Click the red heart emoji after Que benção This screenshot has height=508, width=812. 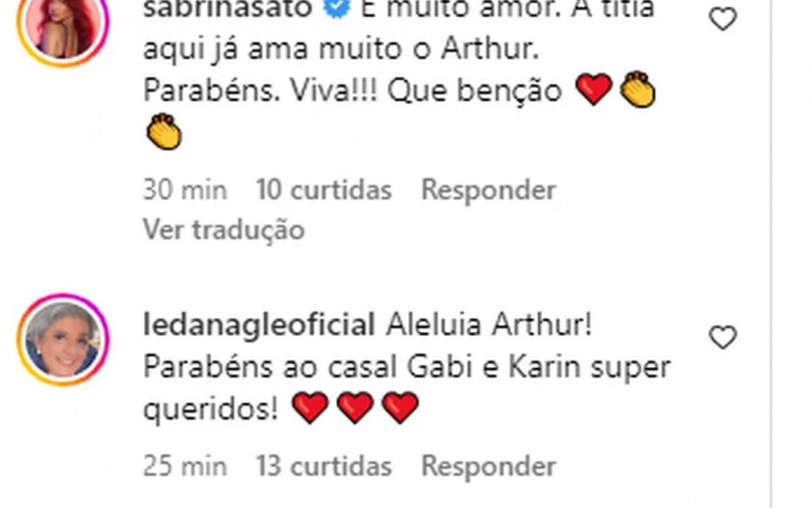594,91
